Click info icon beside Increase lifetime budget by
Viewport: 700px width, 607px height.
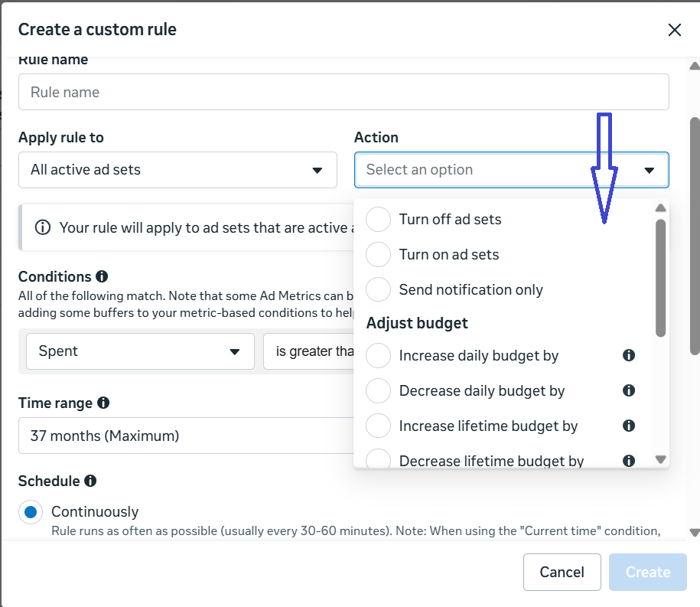coord(628,426)
